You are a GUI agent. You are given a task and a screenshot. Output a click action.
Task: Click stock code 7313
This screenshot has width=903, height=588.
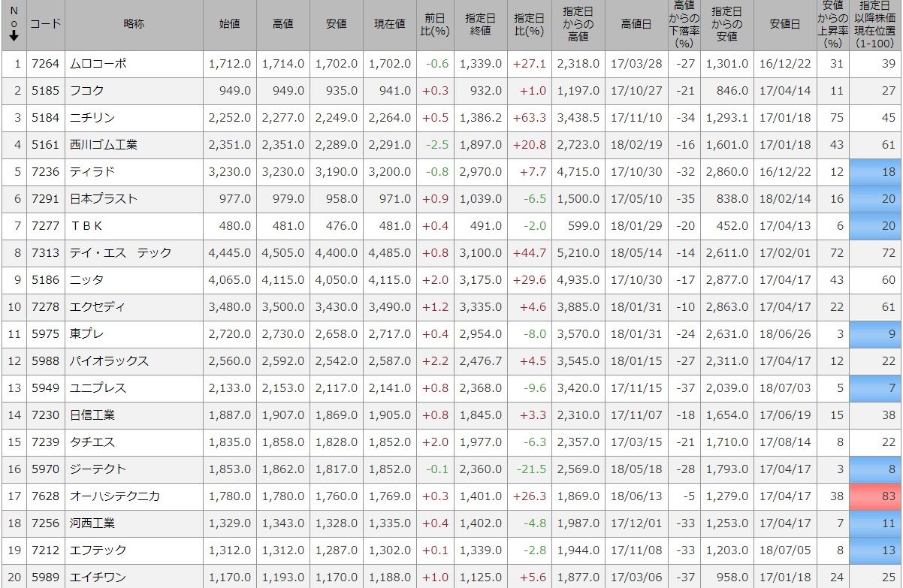tap(46, 253)
